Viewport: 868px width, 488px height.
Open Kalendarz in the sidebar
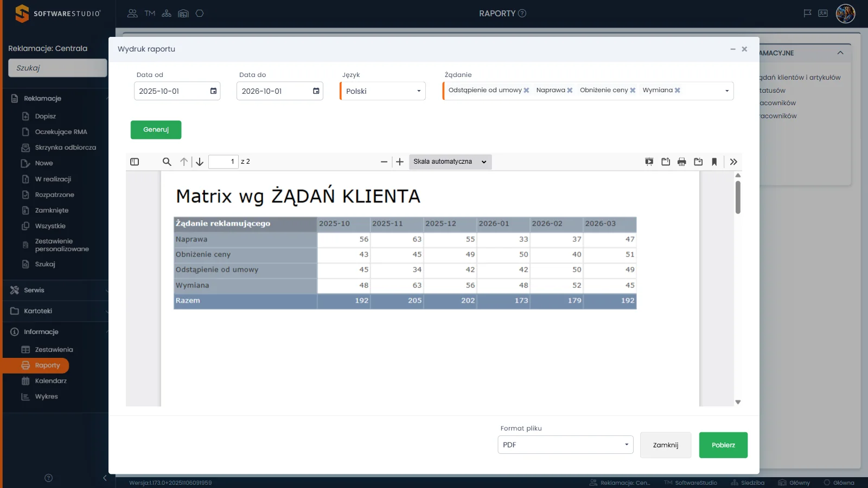pyautogui.click(x=50, y=381)
